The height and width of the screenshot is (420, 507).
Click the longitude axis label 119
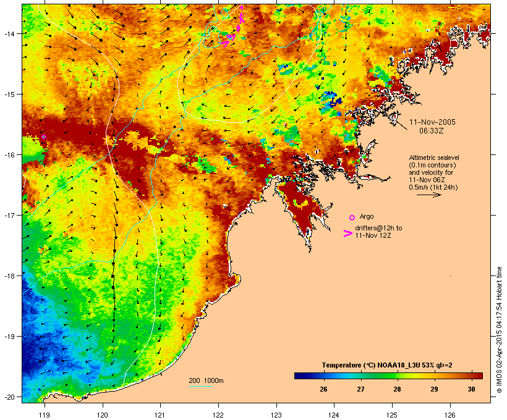point(45,415)
